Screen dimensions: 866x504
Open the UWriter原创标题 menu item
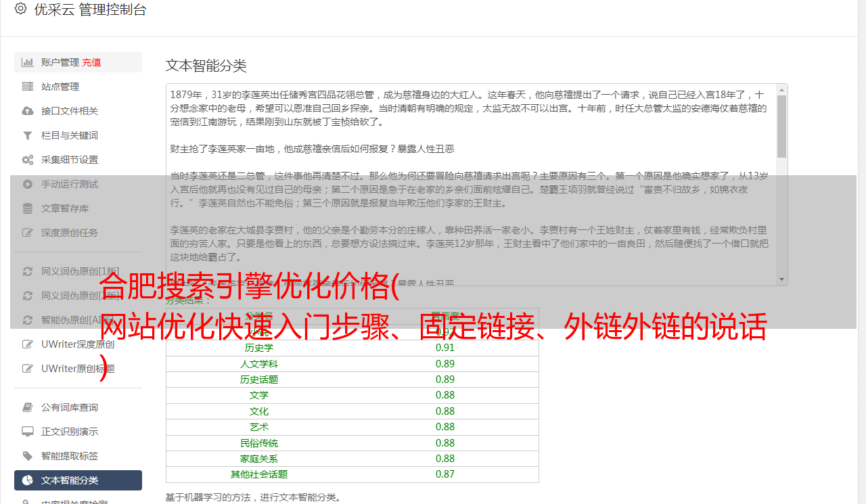[78, 369]
